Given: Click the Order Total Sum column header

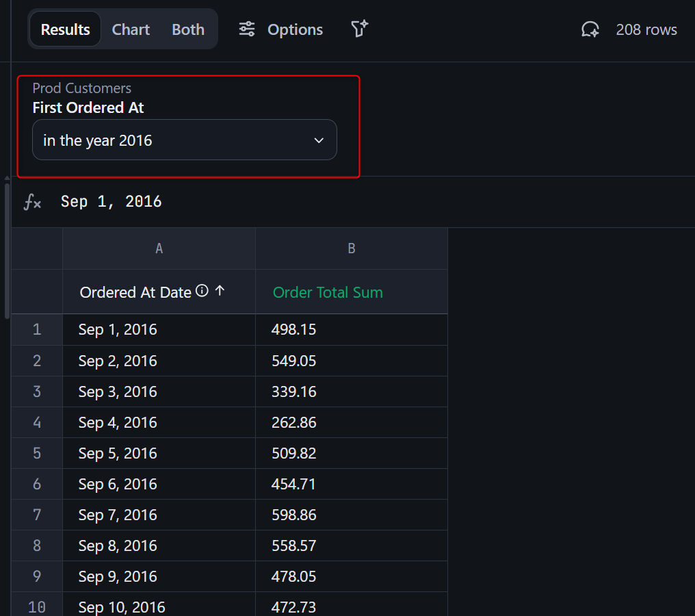Looking at the screenshot, I should click(328, 292).
